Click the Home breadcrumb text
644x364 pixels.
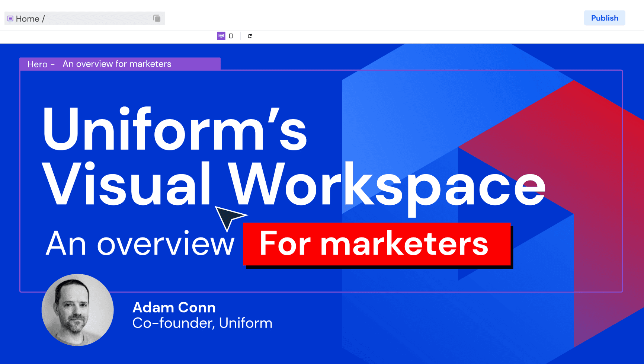pos(28,19)
